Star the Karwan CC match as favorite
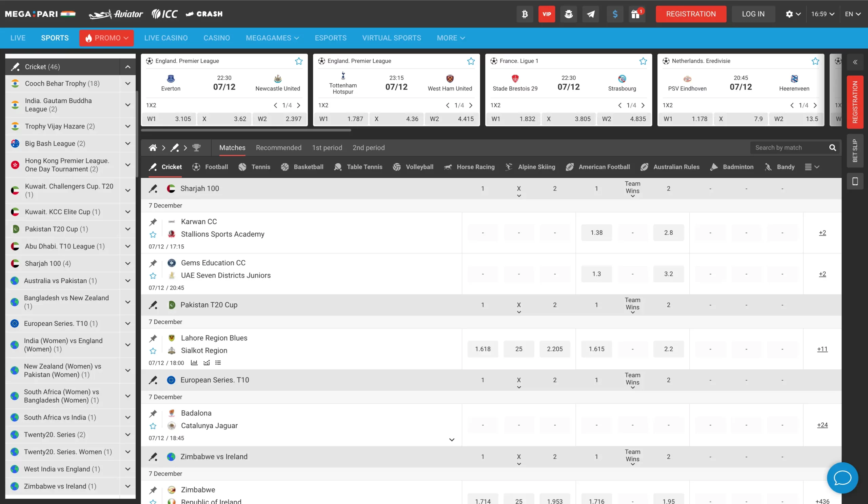Screen dimensions: 868x504 (153, 235)
